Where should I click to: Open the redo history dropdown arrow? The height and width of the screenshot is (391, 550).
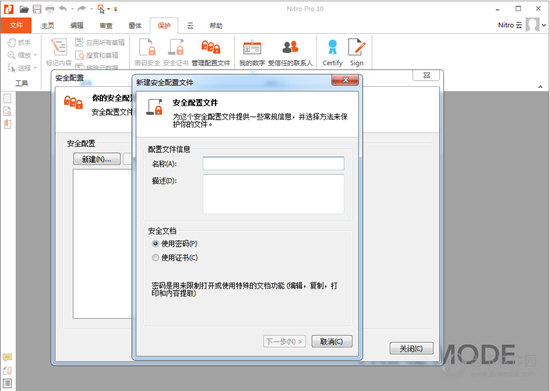tap(91, 9)
